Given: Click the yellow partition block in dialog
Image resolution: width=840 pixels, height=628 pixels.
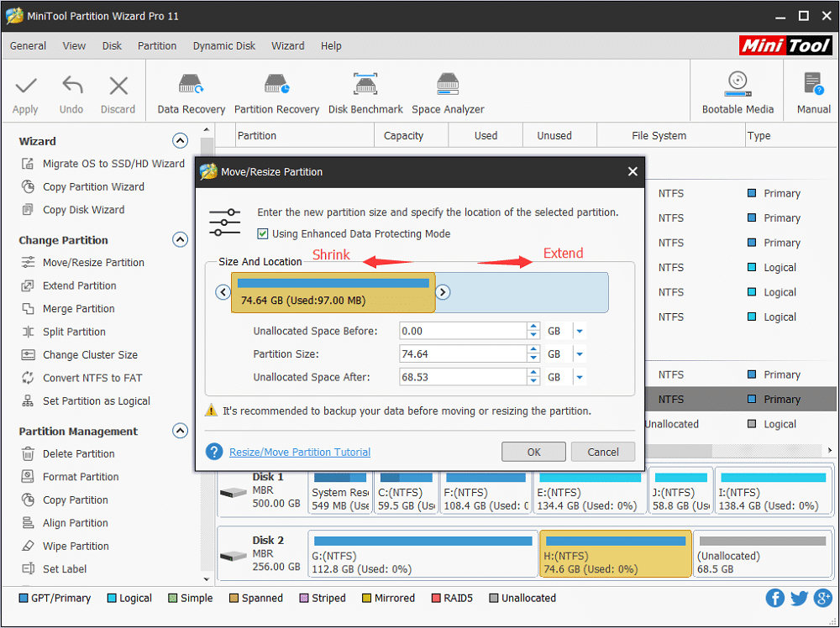Looking at the screenshot, I should coord(333,292).
